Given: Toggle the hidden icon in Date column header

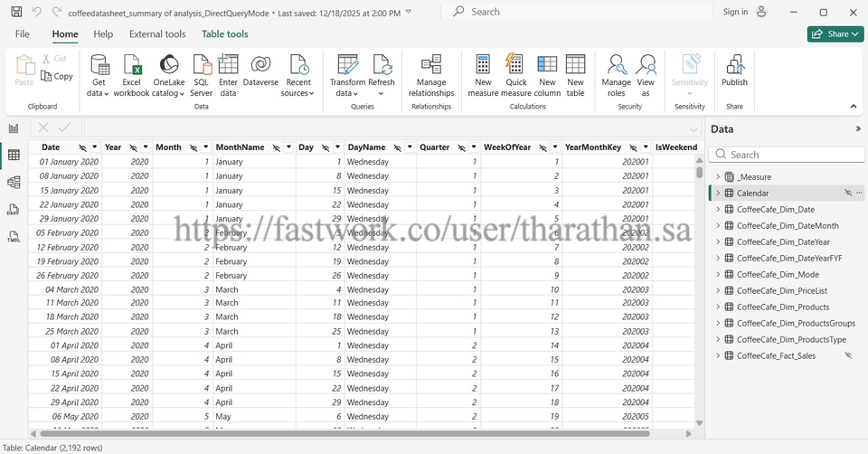Looking at the screenshot, I should [82, 147].
